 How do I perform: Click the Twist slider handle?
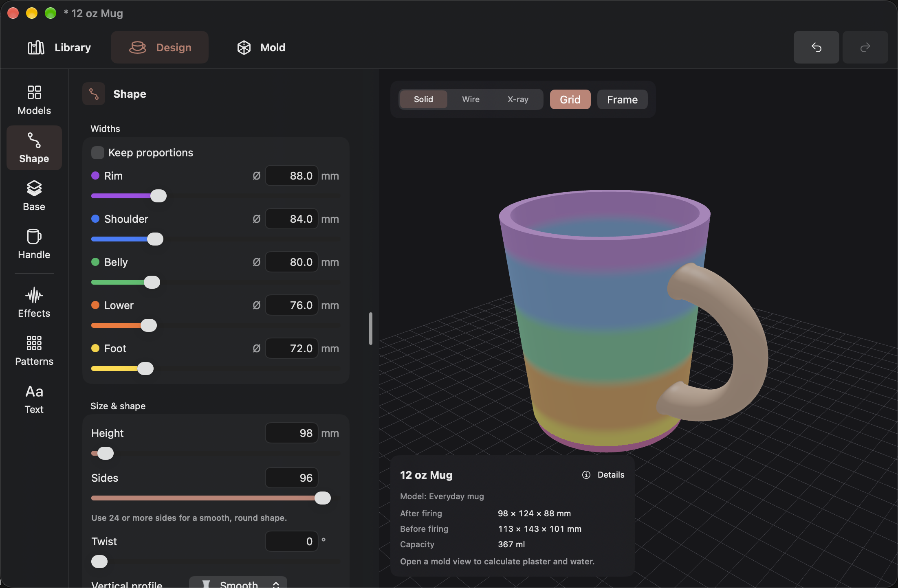pyautogui.click(x=99, y=562)
